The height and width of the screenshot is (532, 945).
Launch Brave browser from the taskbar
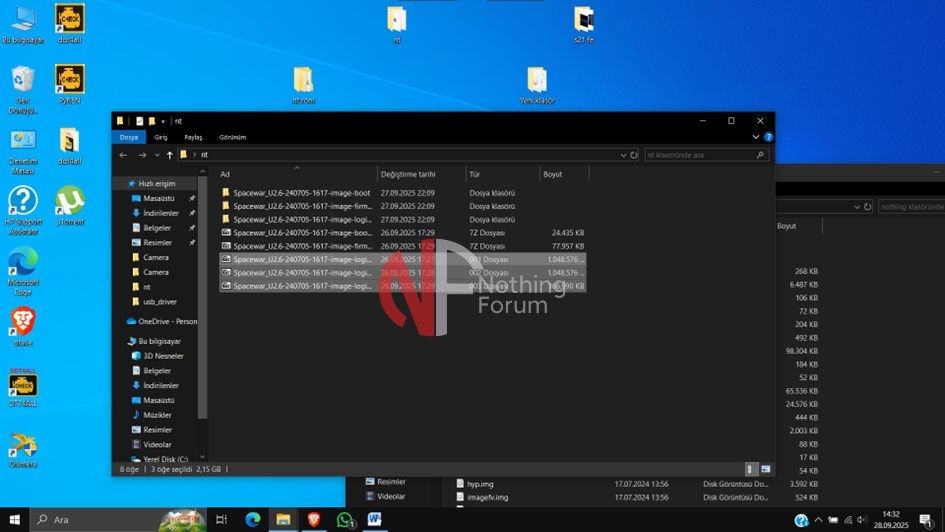[314, 520]
